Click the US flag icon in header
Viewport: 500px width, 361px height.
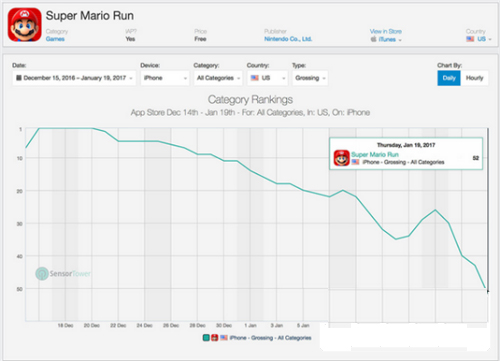(470, 39)
